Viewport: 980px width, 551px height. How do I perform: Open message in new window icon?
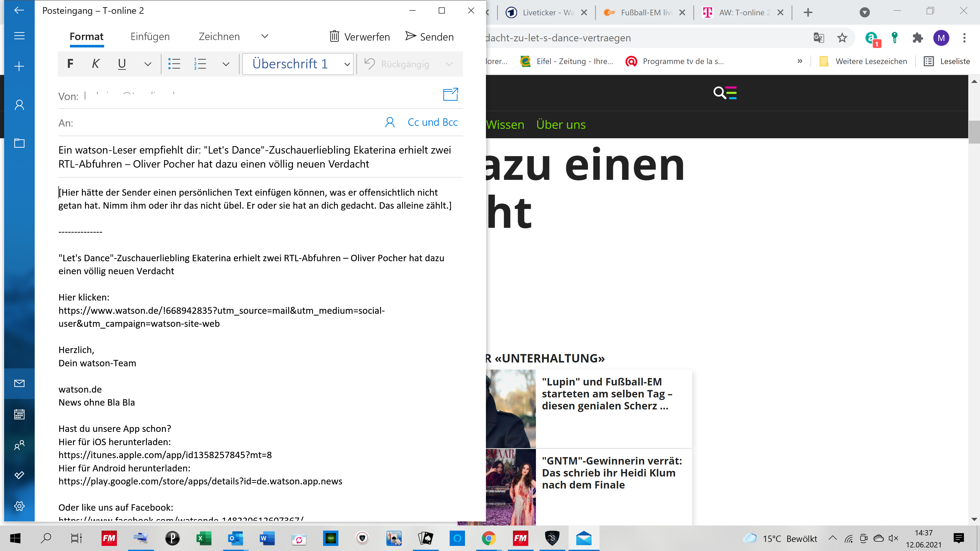point(450,94)
